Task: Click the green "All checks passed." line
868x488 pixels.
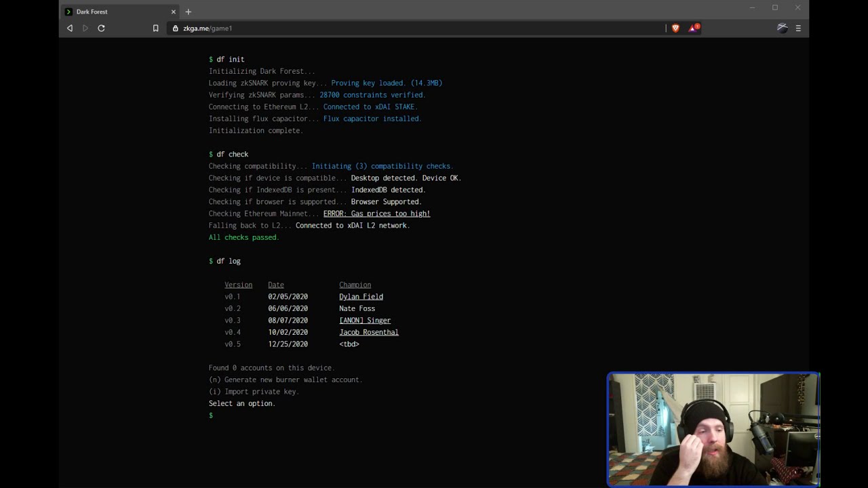Action: click(244, 237)
